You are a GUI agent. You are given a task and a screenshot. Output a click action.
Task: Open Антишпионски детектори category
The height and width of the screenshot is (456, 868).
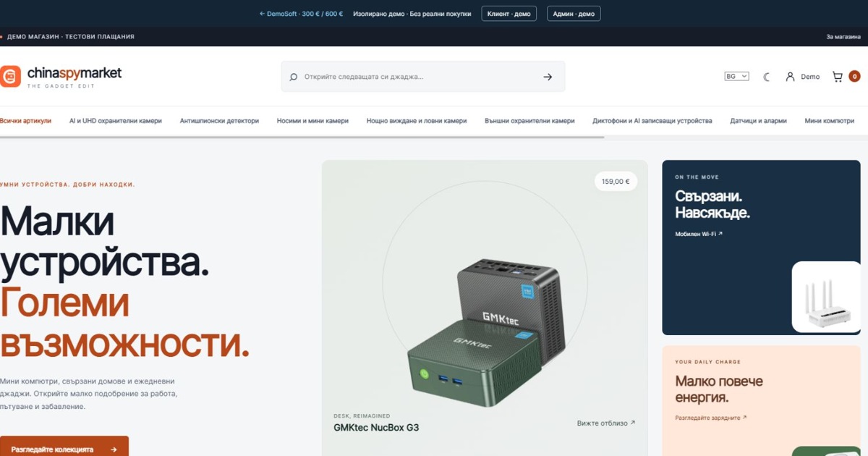(x=219, y=121)
